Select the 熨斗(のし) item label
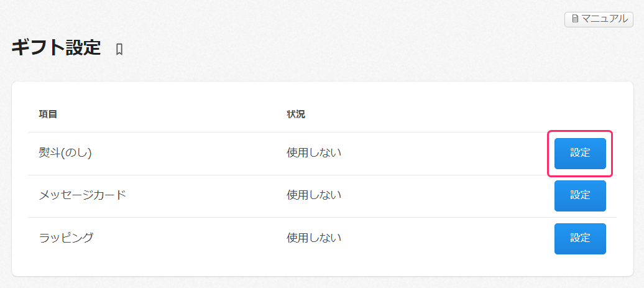Image resolution: width=644 pixels, height=288 pixels. click(65, 153)
